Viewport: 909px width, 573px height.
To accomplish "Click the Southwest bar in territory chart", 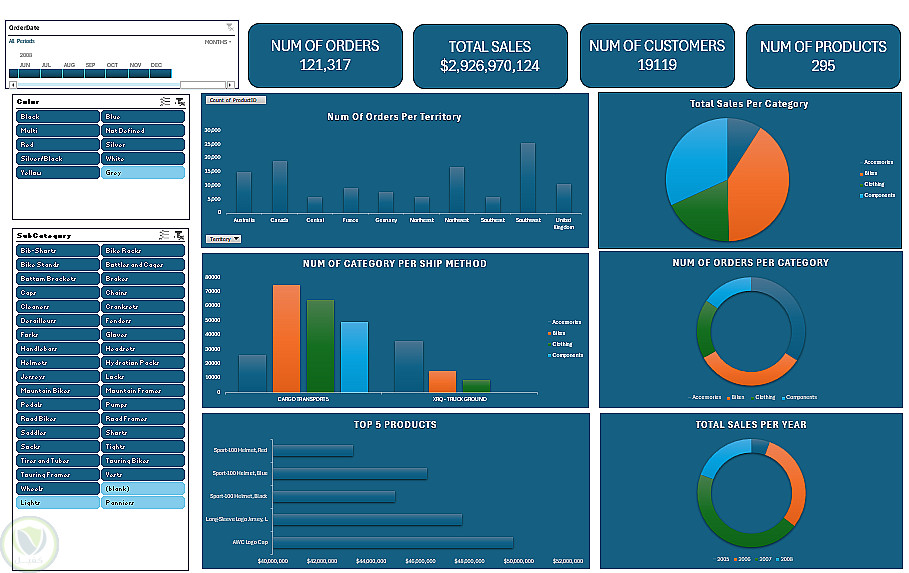I will click(x=528, y=177).
